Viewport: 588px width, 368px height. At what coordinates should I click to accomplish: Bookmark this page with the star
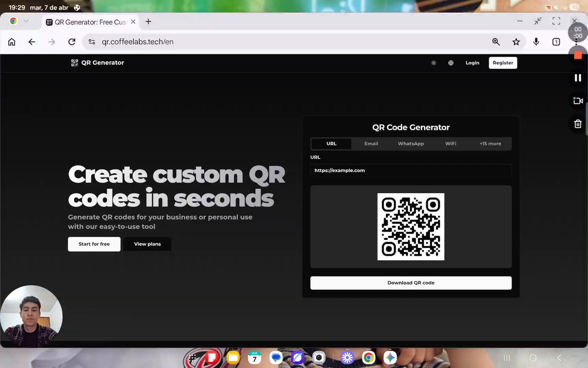pos(516,42)
